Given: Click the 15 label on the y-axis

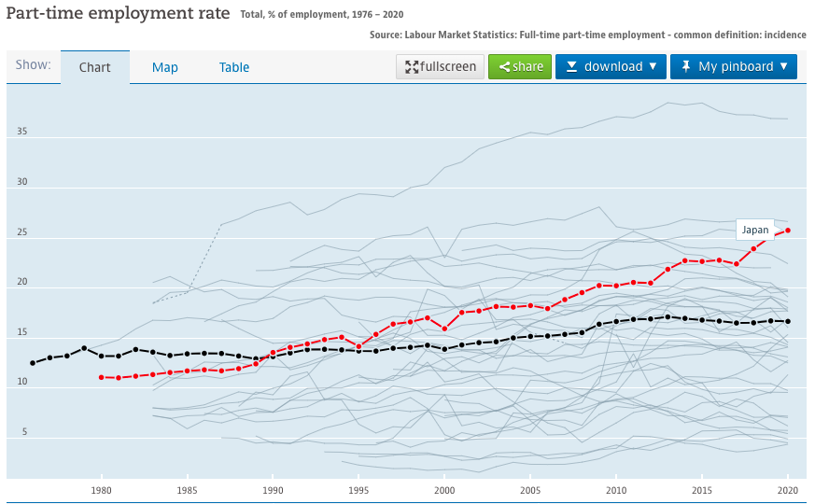Looking at the screenshot, I should click(x=21, y=332).
